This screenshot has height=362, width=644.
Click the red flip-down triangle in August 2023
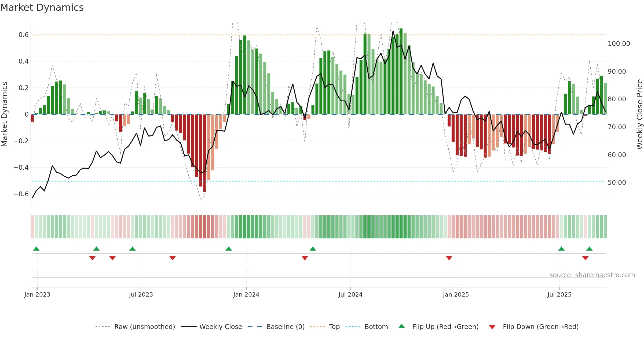[173, 258]
